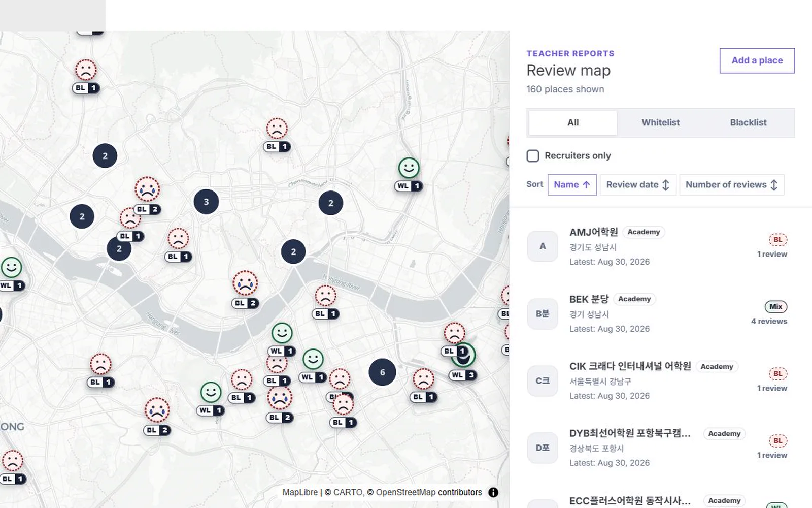Open the DYB최선어학원 포항북구캠 entry
This screenshot has width=812, height=508.
[x=661, y=448]
